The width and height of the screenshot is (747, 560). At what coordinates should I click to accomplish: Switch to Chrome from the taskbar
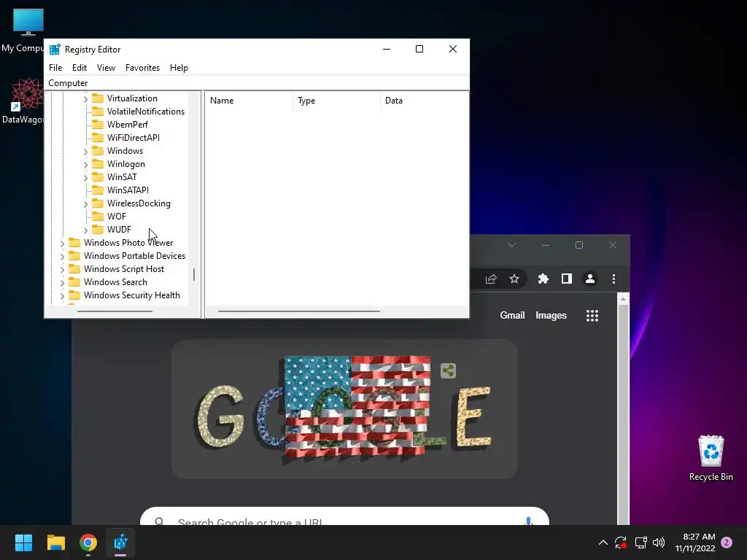[x=88, y=542]
